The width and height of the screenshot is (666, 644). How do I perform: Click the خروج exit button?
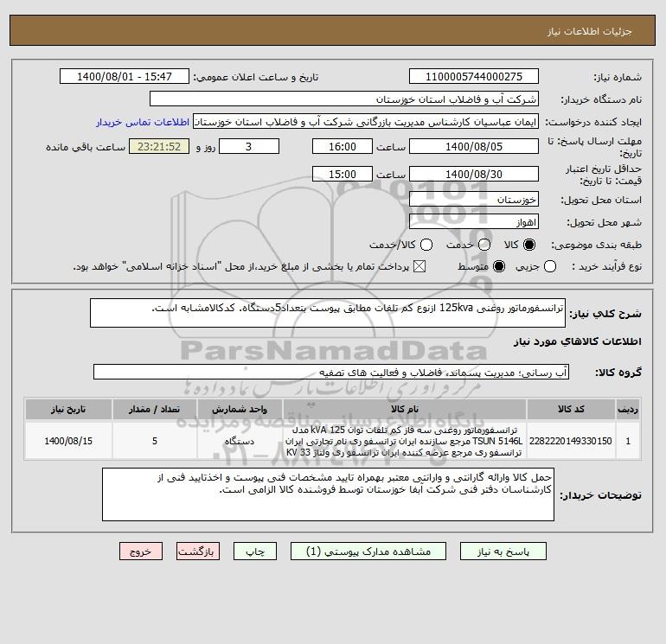(x=141, y=551)
